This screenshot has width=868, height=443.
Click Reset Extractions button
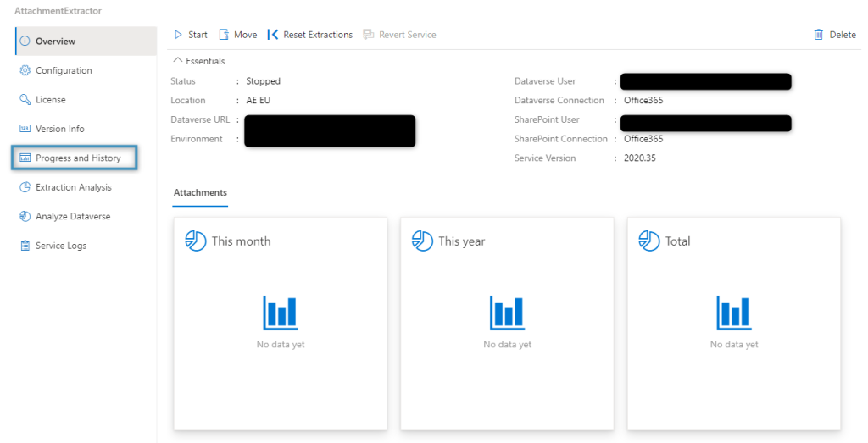point(310,34)
